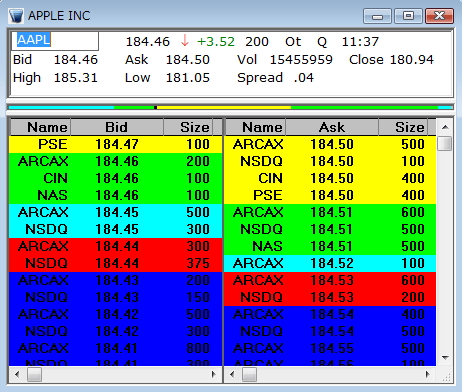Select the NSDQ 184.44 bid row with size 375
This screenshot has height=392, width=462.
pos(116,263)
